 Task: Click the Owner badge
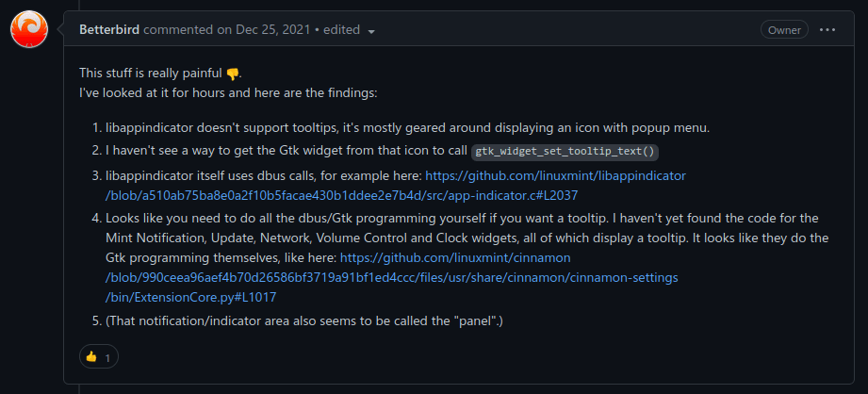pyautogui.click(x=783, y=29)
